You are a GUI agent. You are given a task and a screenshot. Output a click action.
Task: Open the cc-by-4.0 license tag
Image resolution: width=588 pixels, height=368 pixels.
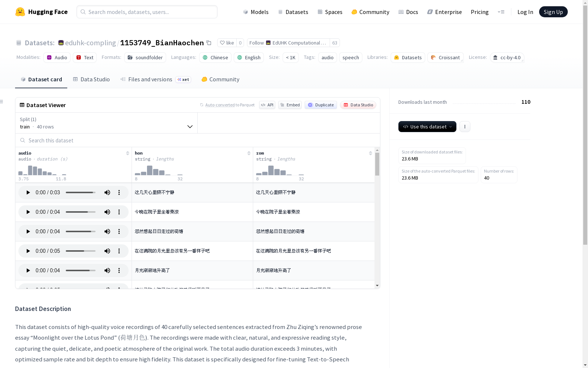[x=507, y=57]
